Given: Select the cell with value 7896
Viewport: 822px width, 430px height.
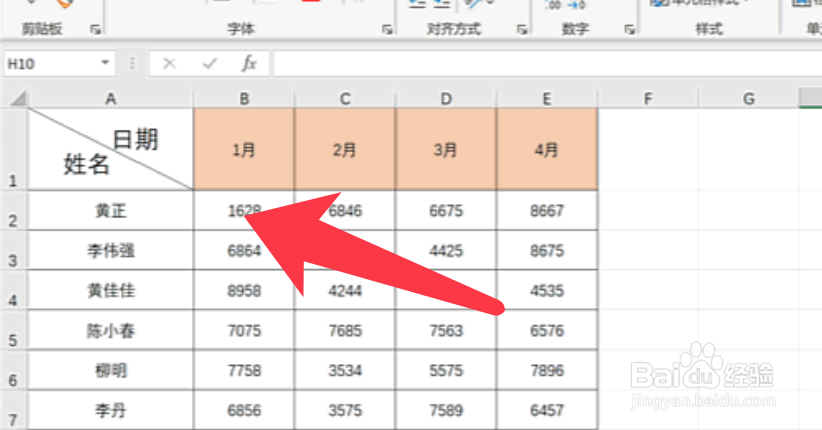Looking at the screenshot, I should coord(547,370).
